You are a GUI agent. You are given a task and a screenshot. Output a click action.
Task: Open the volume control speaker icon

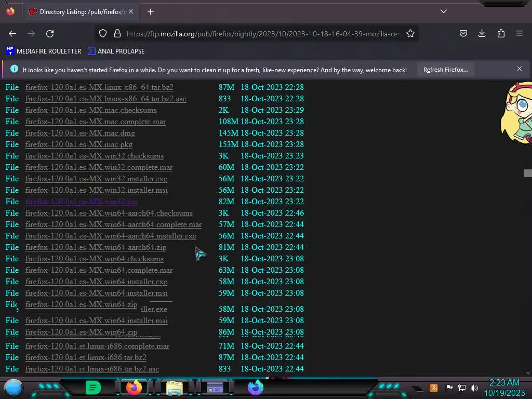click(474, 388)
